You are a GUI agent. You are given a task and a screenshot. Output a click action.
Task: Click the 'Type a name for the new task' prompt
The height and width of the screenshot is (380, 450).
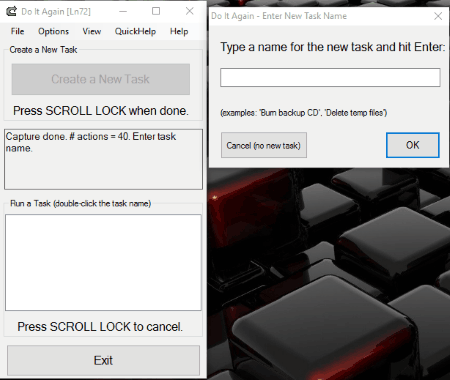[x=333, y=47]
